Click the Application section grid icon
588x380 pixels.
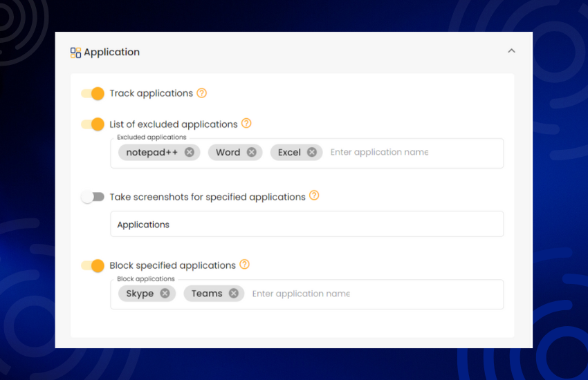click(x=75, y=53)
